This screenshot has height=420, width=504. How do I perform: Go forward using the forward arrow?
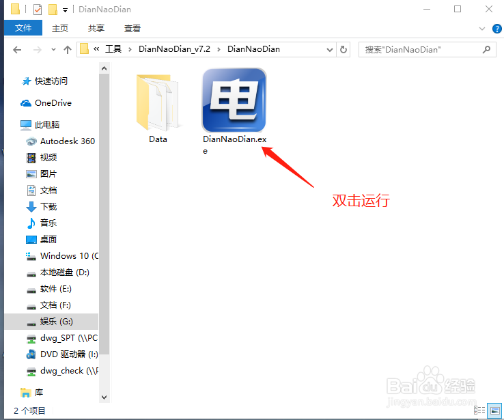38,50
